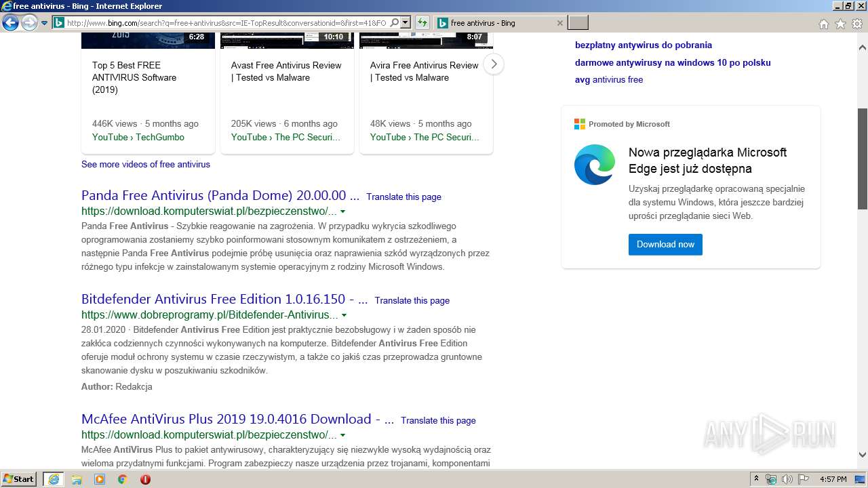Click the Microsoft Edge logo in the ad
868x488 pixels.
tap(595, 165)
